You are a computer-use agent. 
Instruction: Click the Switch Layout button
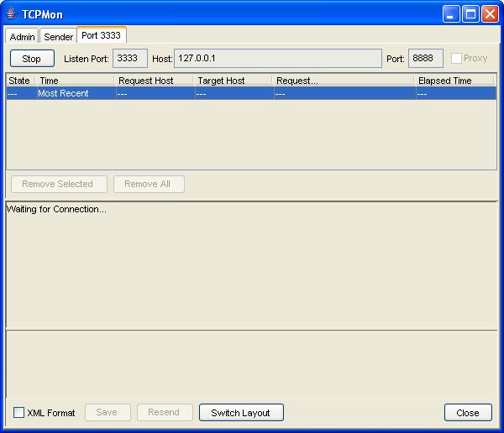241,413
